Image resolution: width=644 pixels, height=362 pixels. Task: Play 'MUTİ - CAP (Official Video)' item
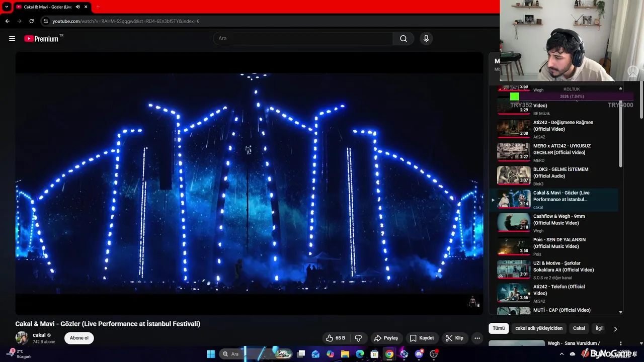tap(562, 310)
